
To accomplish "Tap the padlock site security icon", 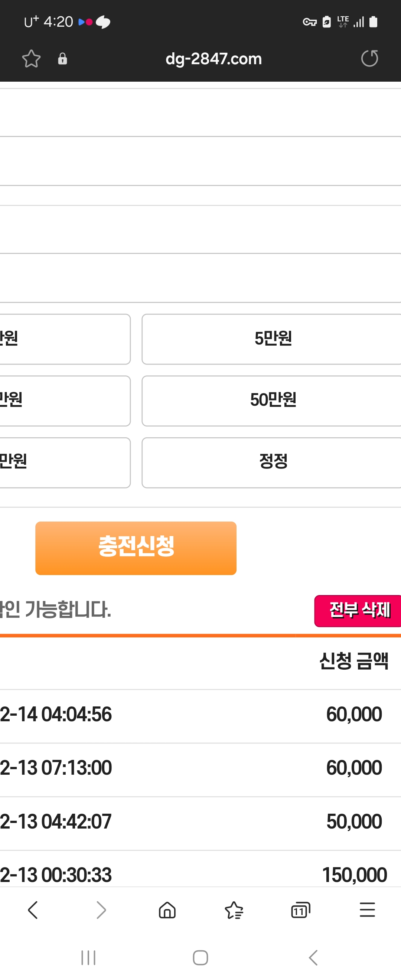I will [x=62, y=59].
